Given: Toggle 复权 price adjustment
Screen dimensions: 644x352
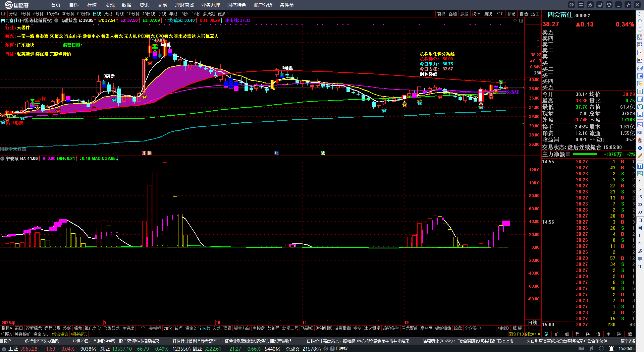Looking at the screenshot, I should coord(441,14).
